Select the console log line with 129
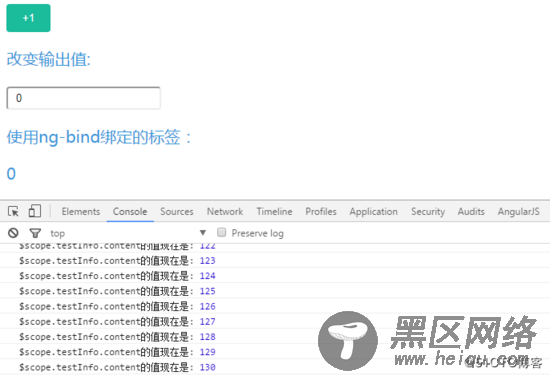The width and height of the screenshot is (550, 376). point(275,352)
